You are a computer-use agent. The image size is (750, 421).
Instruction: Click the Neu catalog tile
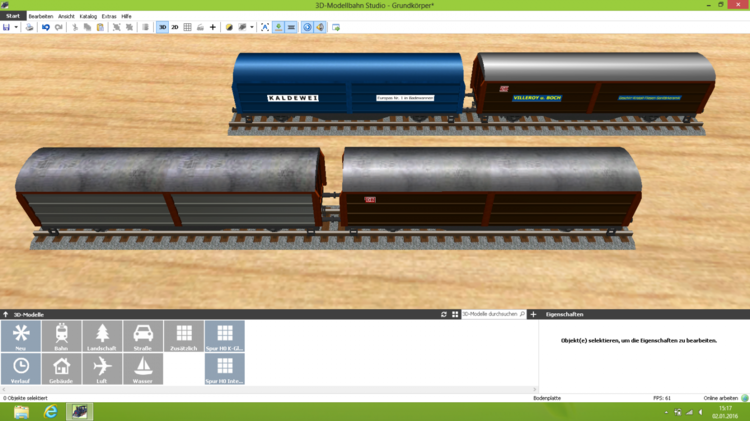(21, 336)
